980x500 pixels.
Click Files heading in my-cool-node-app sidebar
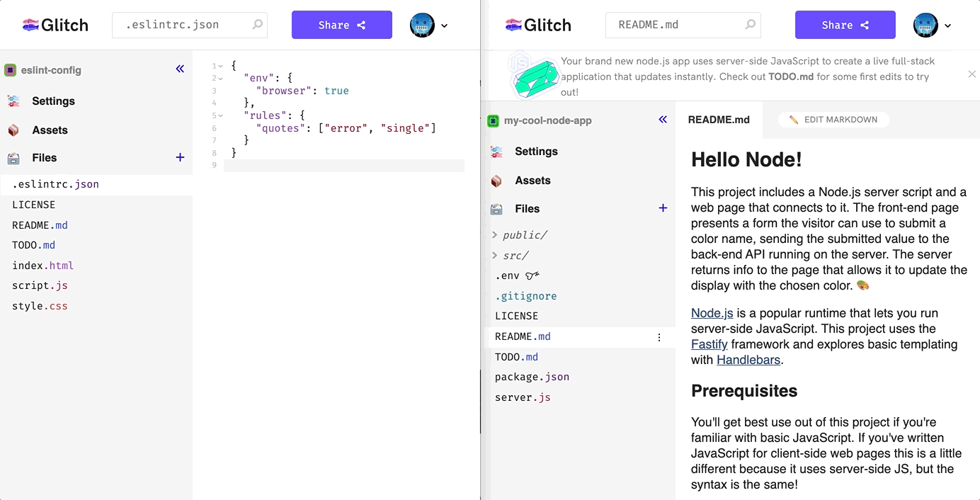coord(528,209)
